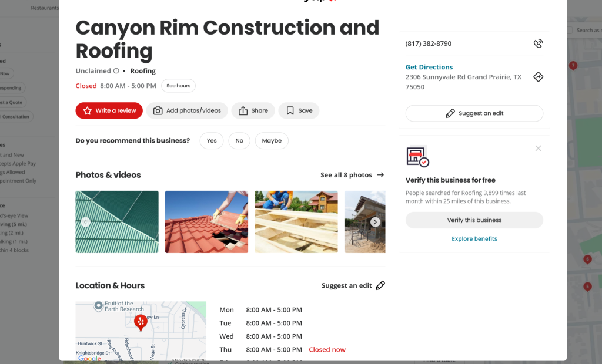This screenshot has width=602, height=364.
Task: Open the Share options
Action: 253,110
